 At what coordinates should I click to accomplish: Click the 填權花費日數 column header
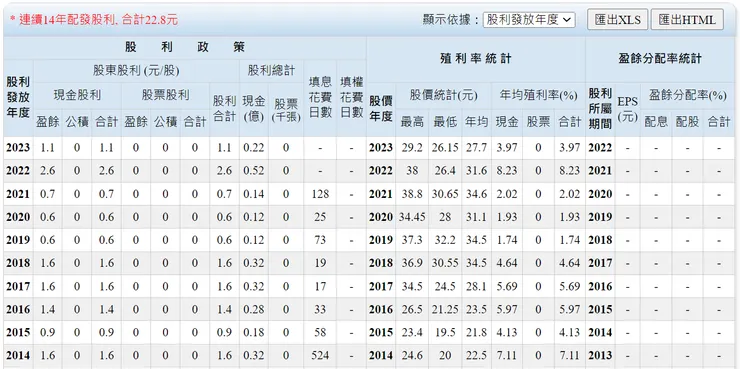[352, 98]
